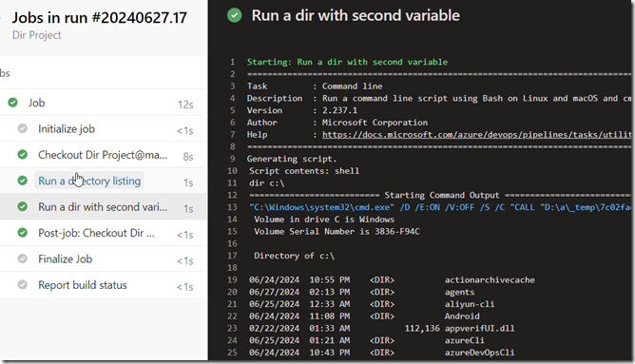Click azureCli directory entry

(465, 340)
